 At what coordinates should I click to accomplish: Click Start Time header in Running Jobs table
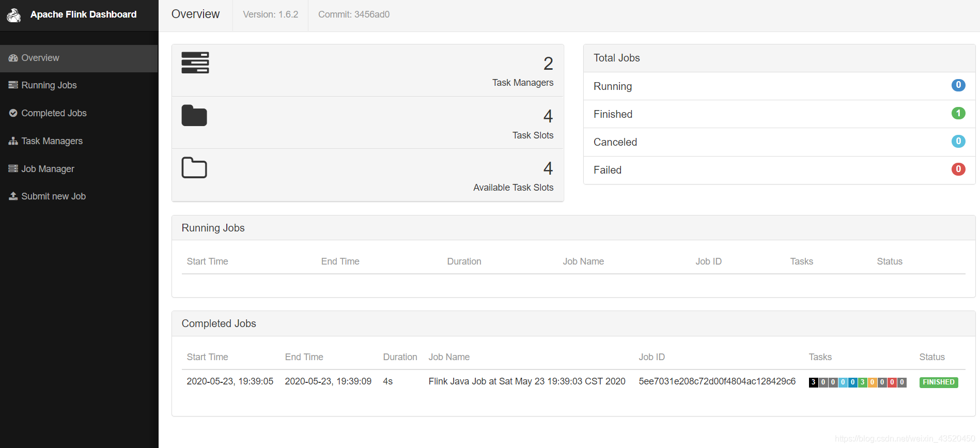tap(207, 261)
